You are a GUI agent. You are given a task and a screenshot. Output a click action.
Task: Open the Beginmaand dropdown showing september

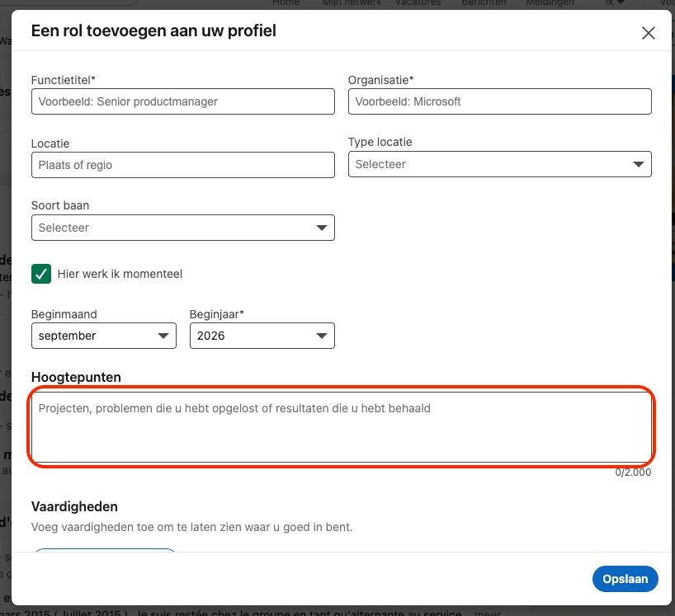104,336
